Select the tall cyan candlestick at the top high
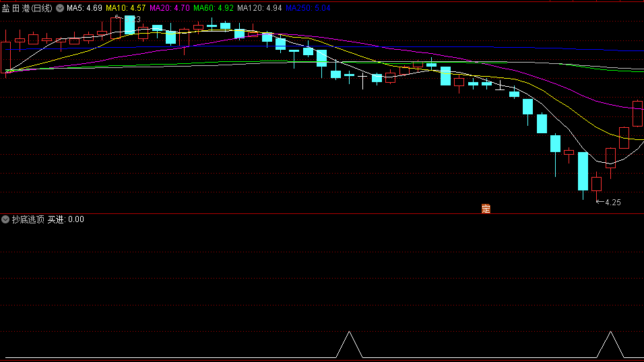644x362 pixels. pos(129,25)
